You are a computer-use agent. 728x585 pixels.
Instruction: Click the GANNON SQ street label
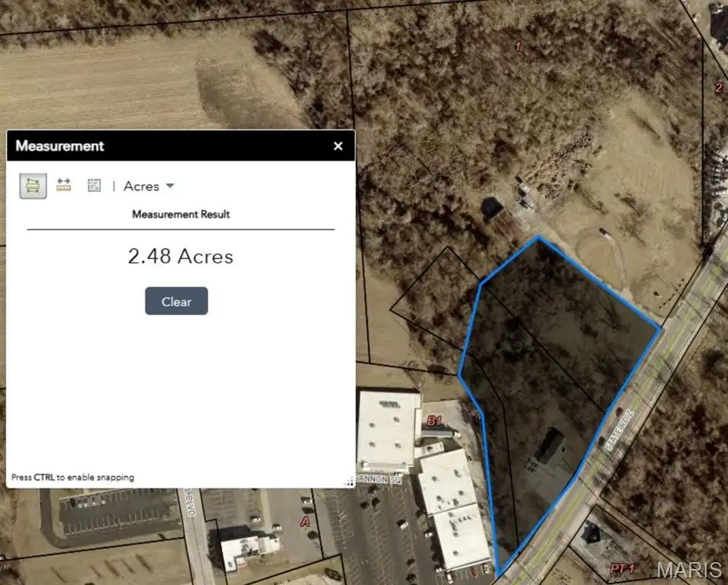tap(379, 480)
